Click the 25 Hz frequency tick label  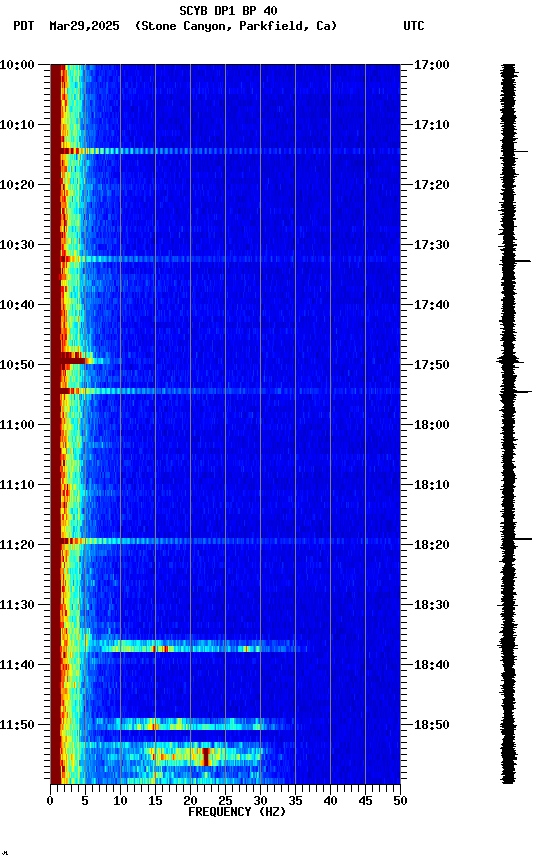coord(225,801)
